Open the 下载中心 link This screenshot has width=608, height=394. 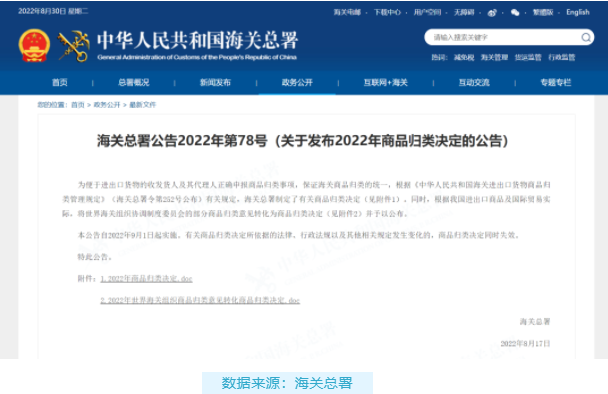click(387, 12)
